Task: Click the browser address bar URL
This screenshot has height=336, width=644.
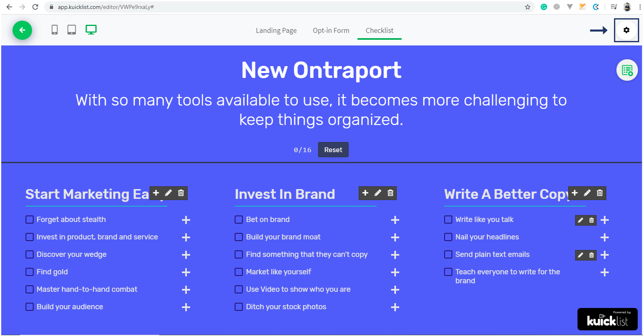Action: point(105,7)
